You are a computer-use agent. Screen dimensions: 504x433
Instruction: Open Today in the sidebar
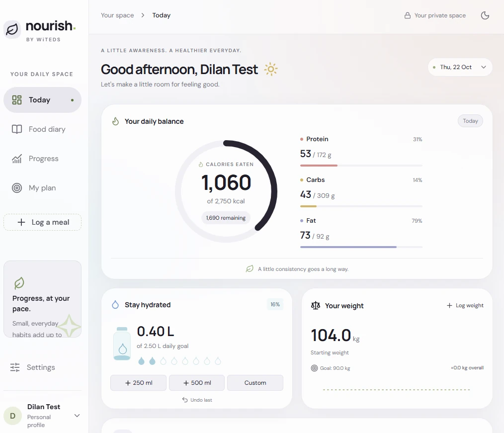pyautogui.click(x=42, y=100)
